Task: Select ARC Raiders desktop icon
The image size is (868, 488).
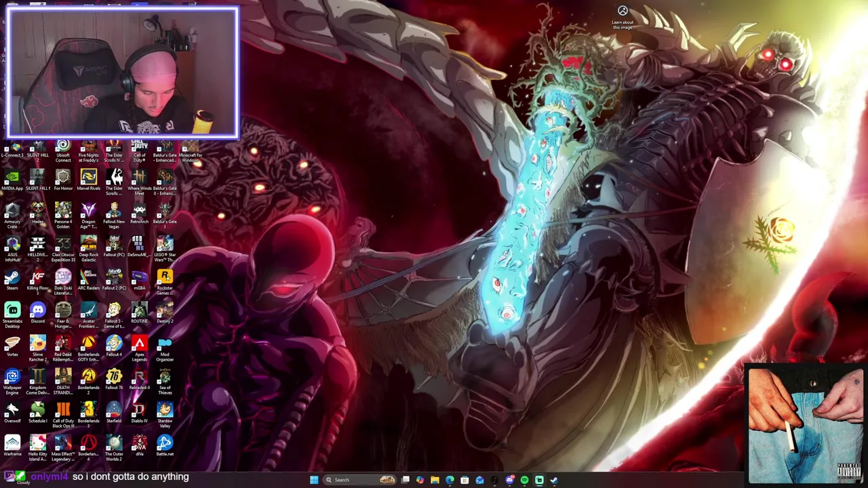Action: (88, 281)
